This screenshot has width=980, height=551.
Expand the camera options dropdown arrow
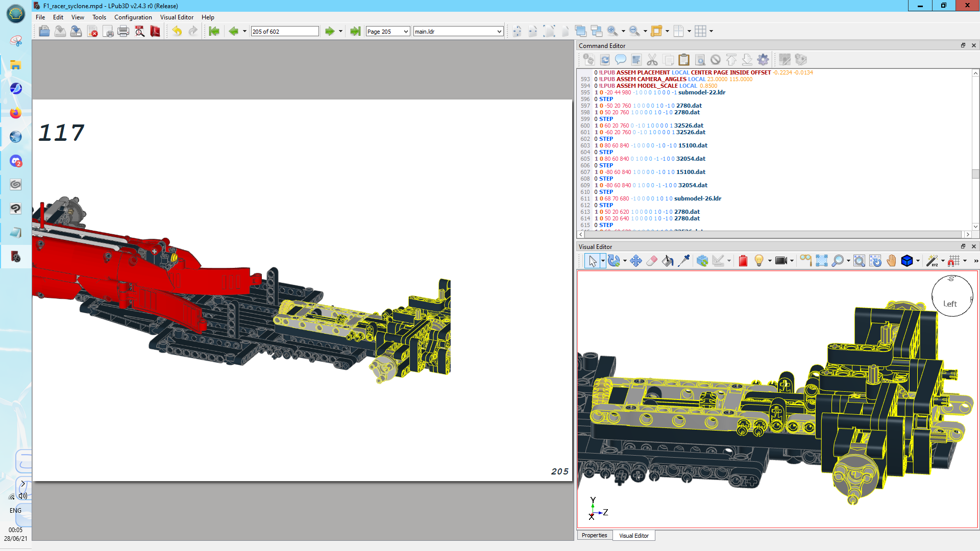pyautogui.click(x=792, y=261)
